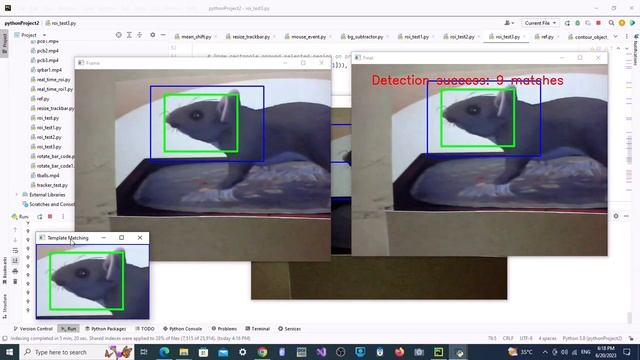Open Version Control tool window
This screenshot has height=360, width=640.
(33, 329)
